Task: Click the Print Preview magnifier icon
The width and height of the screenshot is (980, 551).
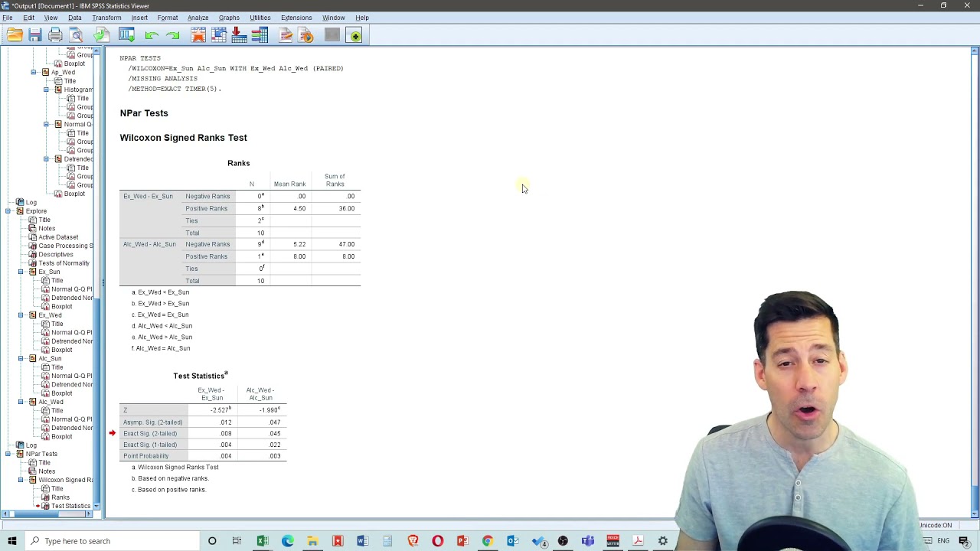Action: click(x=76, y=35)
